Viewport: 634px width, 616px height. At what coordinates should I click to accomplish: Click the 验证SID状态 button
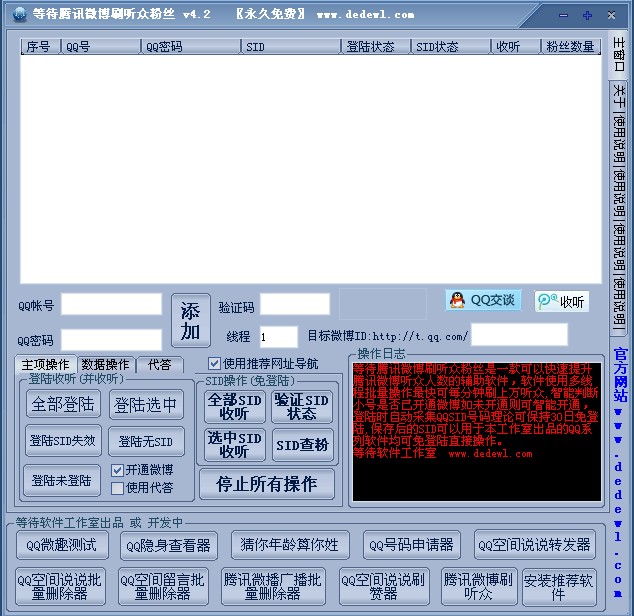(302, 407)
